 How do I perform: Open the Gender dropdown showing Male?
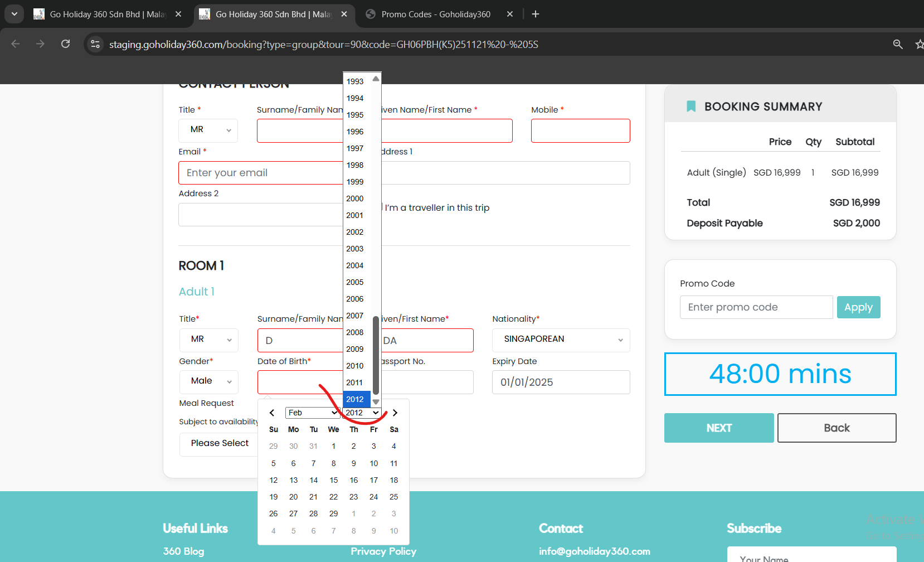209,381
